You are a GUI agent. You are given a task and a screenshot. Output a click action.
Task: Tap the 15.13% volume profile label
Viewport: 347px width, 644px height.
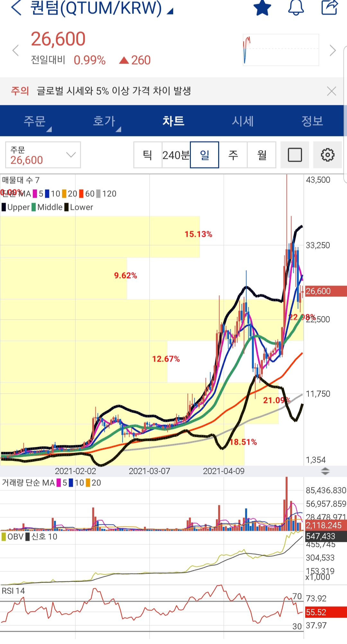click(x=198, y=234)
